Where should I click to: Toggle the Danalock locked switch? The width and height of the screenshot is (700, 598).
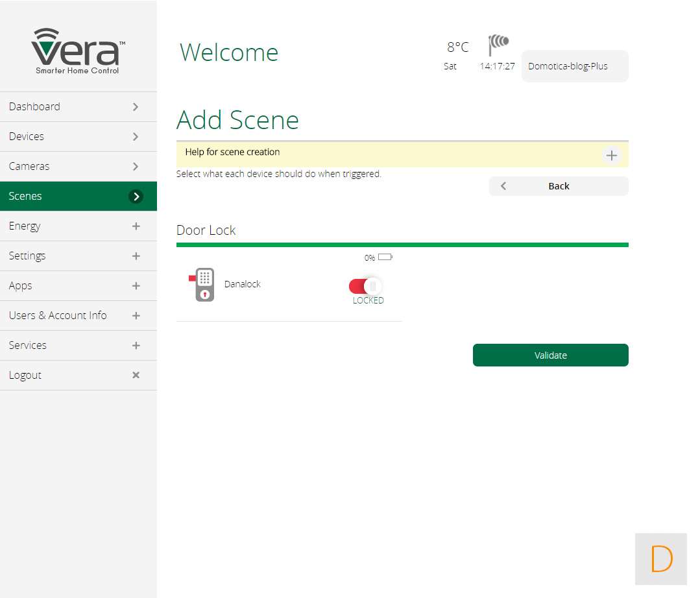coord(366,286)
